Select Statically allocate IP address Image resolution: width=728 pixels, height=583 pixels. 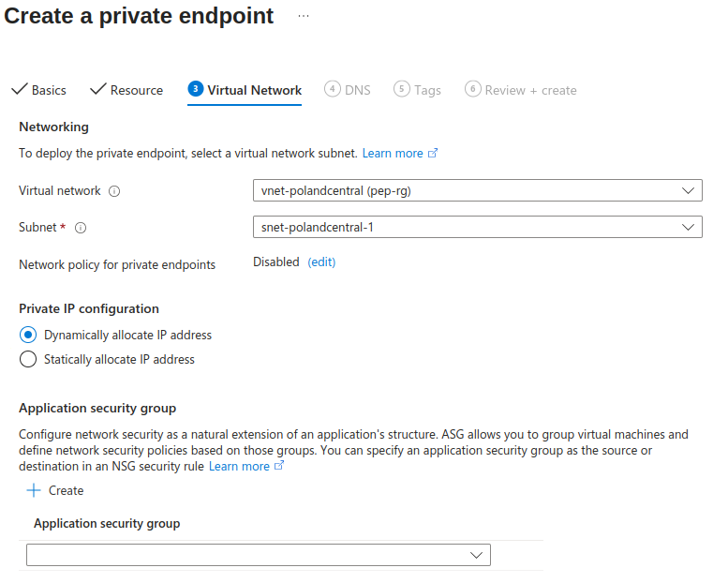28,359
